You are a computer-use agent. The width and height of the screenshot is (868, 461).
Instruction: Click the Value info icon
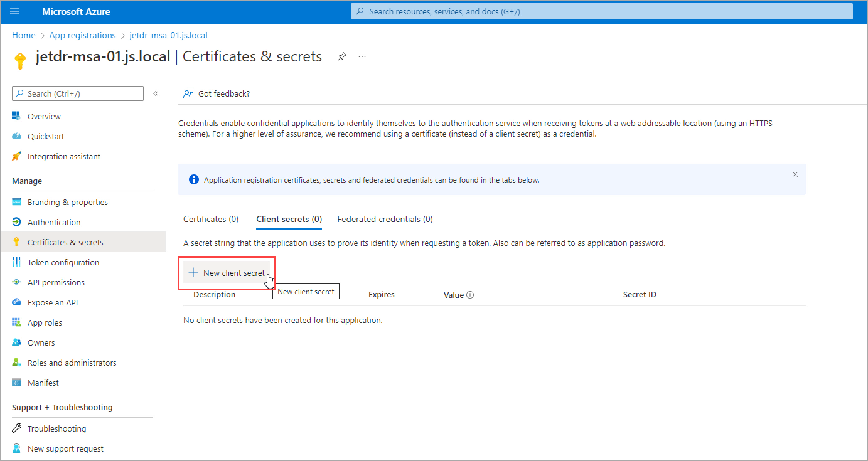point(470,295)
